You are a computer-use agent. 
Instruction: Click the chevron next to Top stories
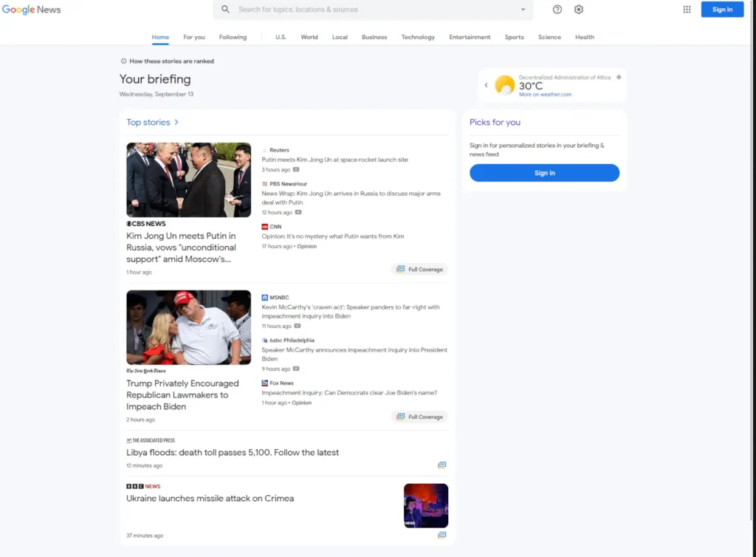point(176,123)
